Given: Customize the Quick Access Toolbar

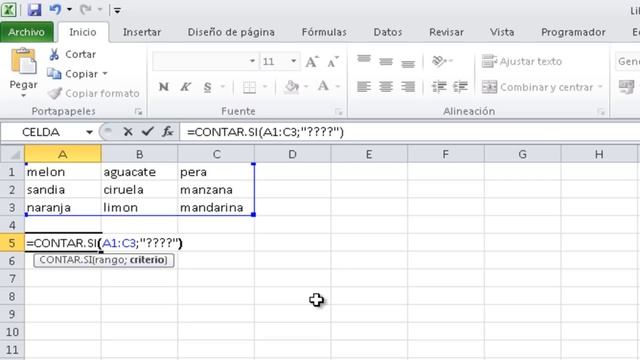Looking at the screenshot, I should (117, 10).
